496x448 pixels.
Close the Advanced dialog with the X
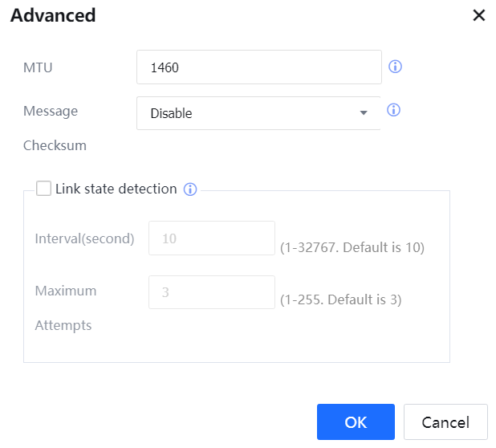tap(479, 15)
